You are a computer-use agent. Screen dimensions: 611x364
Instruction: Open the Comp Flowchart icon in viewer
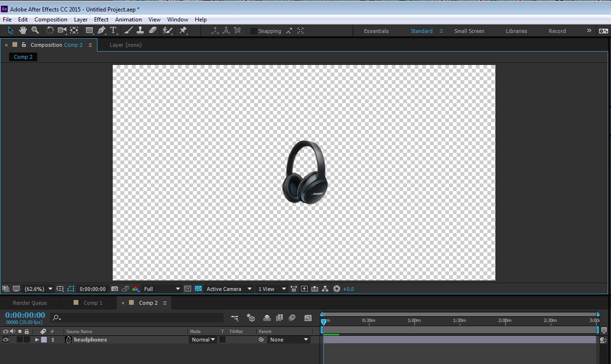point(325,289)
